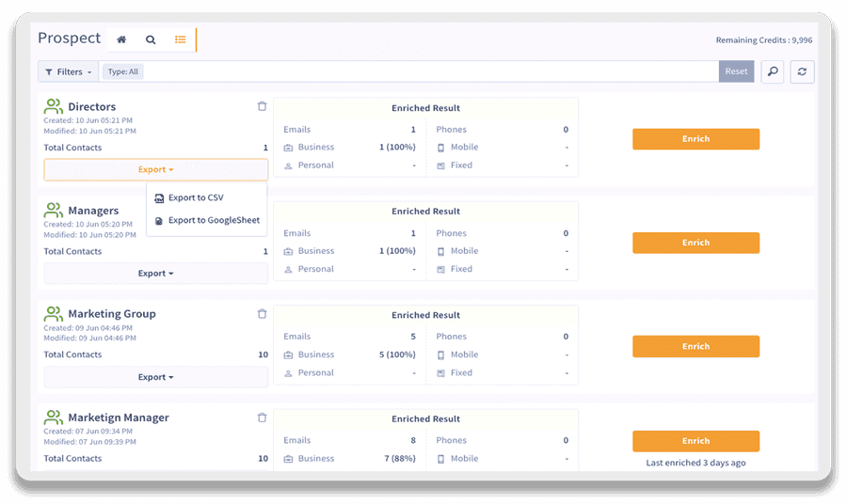Expand the Export dropdown under Managers
847x504 pixels.
pos(155,273)
